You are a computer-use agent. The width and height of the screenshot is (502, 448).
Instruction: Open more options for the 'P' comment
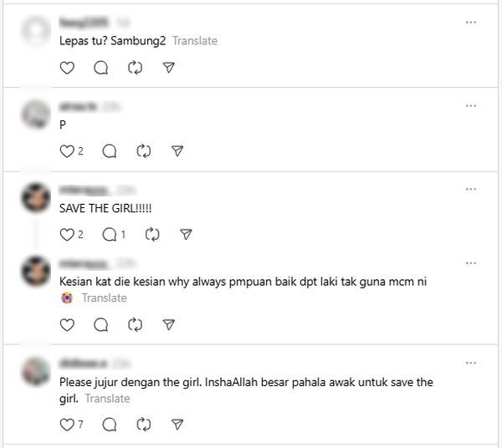click(x=471, y=106)
